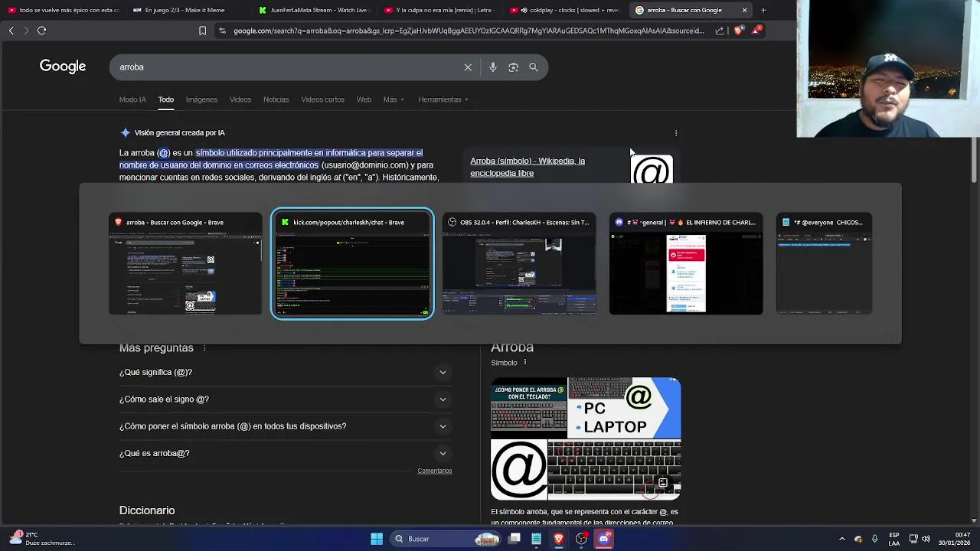Click the Google logo
The width and height of the screenshot is (980, 551).
pos(63,67)
